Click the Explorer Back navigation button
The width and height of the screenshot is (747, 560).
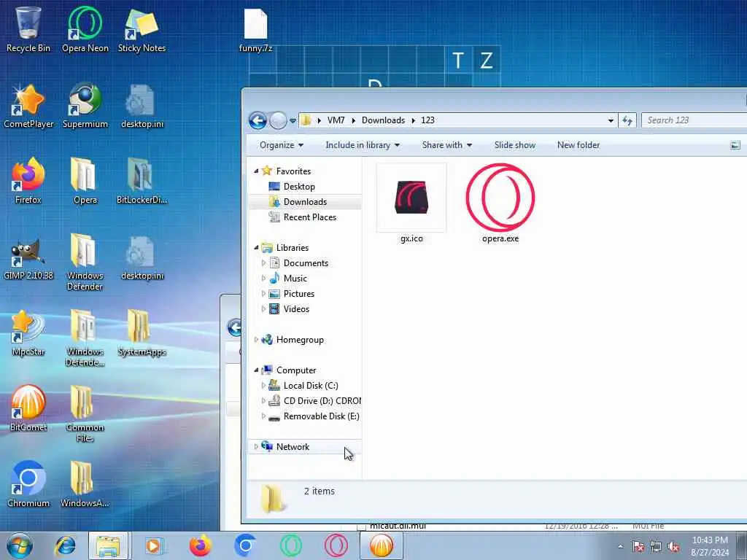[x=258, y=120]
